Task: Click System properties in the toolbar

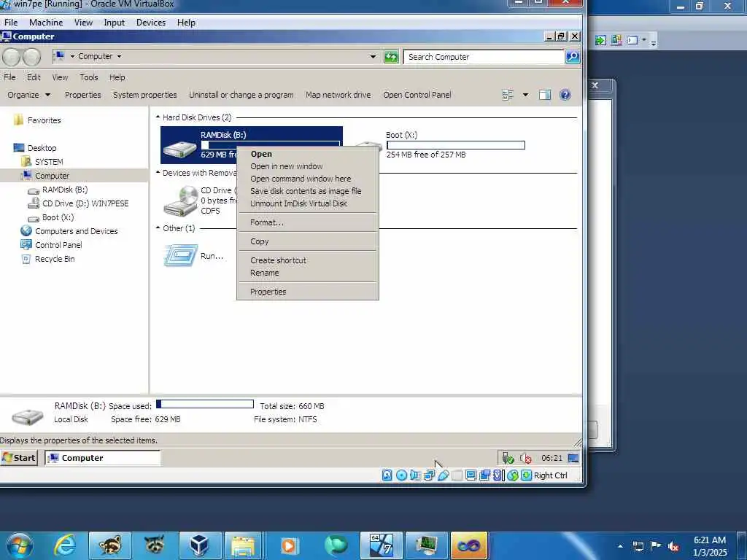Action: [x=145, y=95]
